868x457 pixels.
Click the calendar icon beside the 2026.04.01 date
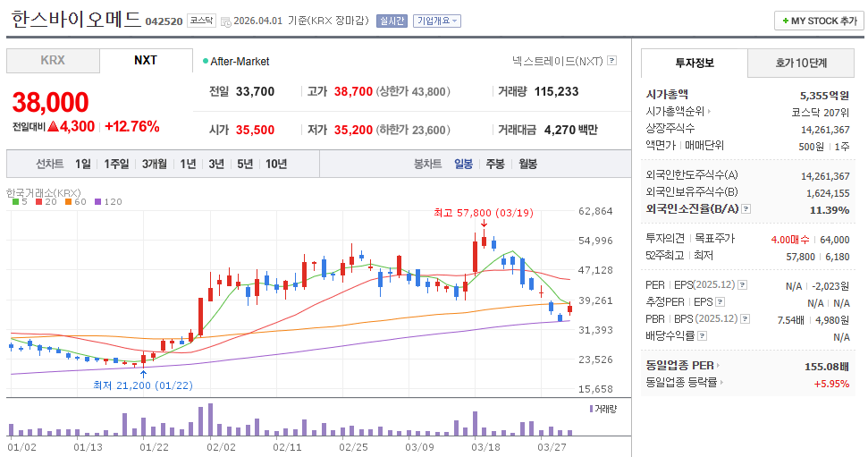pos(226,21)
